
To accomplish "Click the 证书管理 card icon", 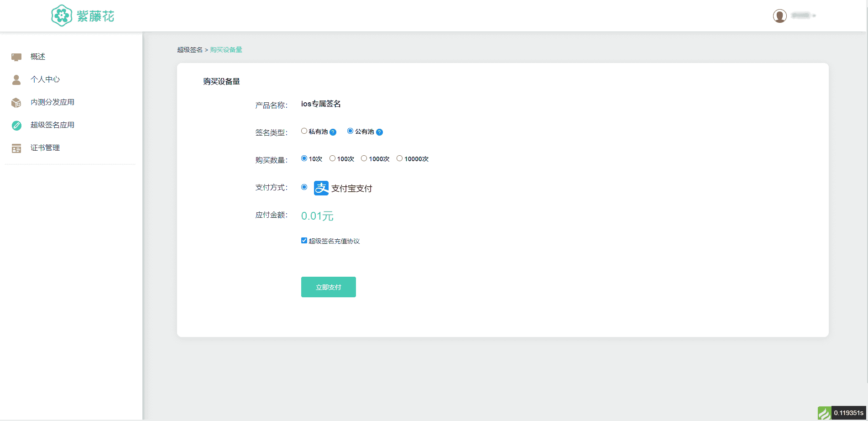I will coord(16,148).
